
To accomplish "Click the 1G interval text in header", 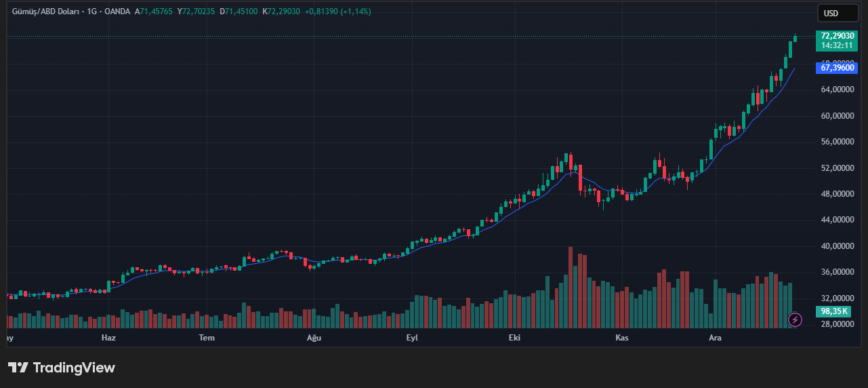I will coord(91,12).
